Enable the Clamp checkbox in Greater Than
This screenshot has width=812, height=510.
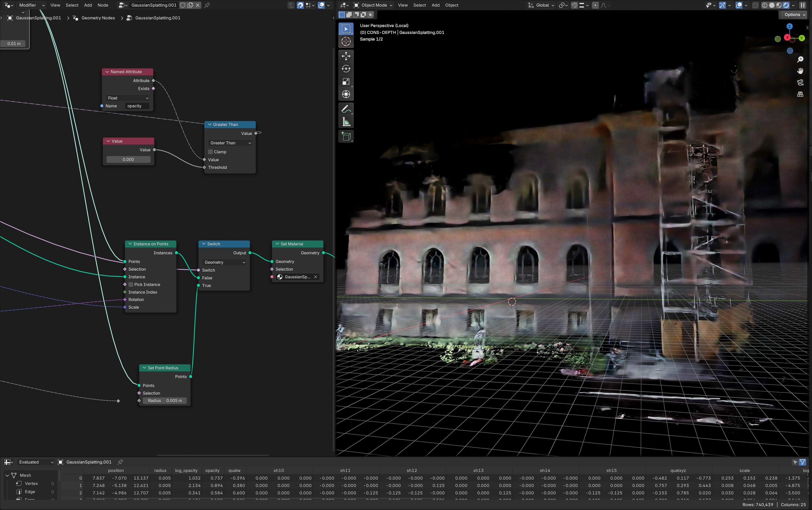point(210,152)
